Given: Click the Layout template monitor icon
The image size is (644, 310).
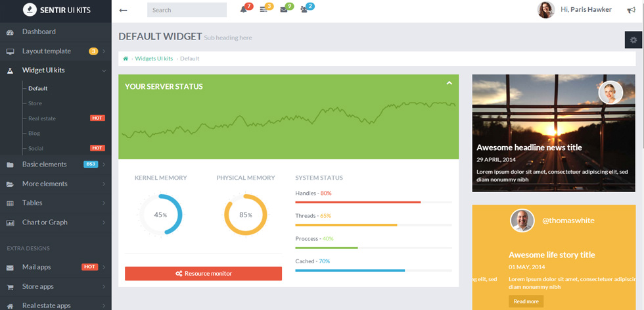Looking at the screenshot, I should [x=11, y=51].
